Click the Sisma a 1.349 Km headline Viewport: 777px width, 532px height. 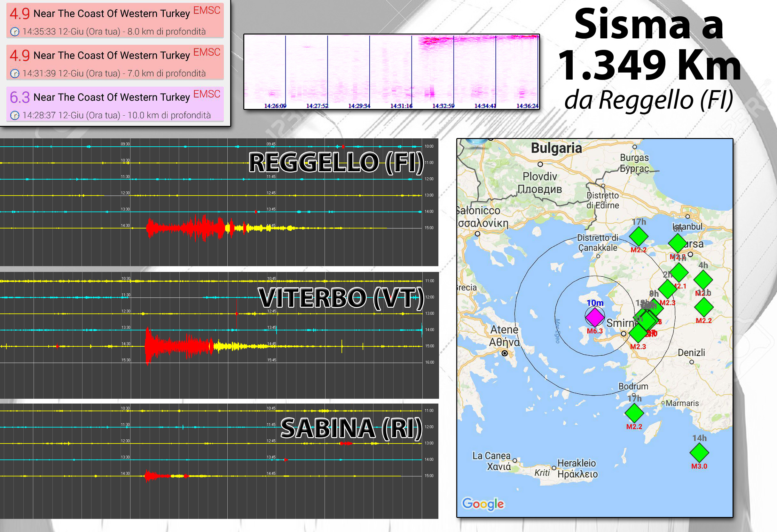[x=649, y=44]
